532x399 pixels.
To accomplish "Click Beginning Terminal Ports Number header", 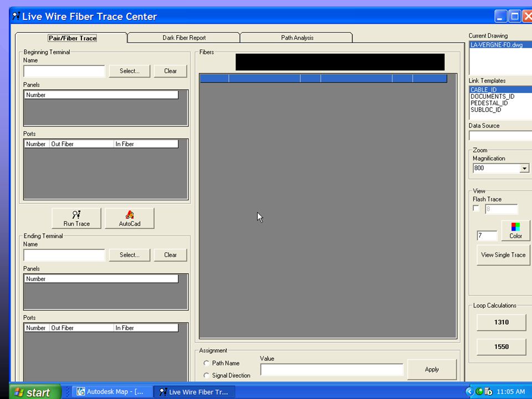I will tap(37, 144).
